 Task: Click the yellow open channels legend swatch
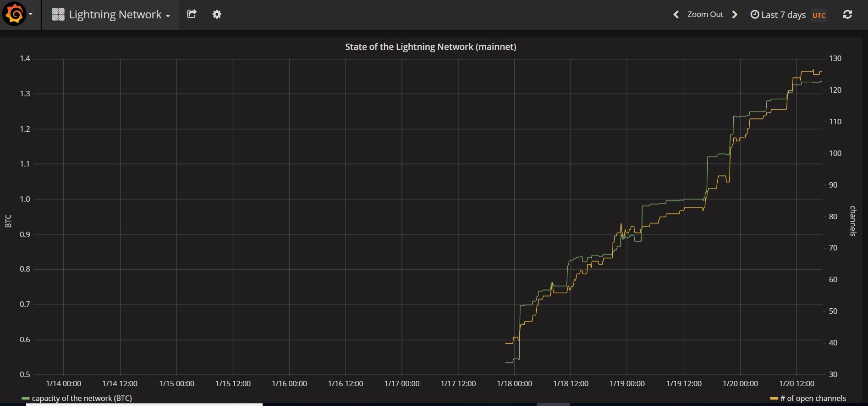pos(774,399)
